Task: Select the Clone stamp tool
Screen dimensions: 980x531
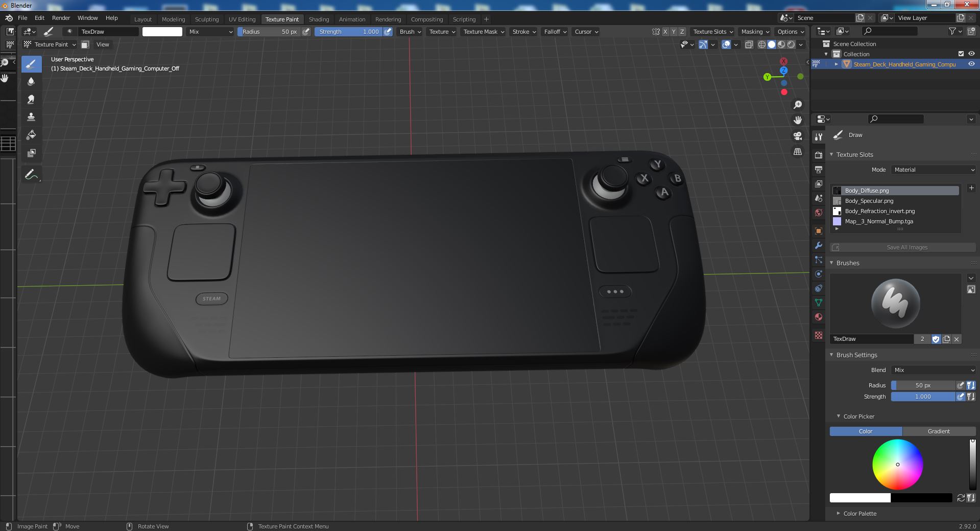Action: 31,118
